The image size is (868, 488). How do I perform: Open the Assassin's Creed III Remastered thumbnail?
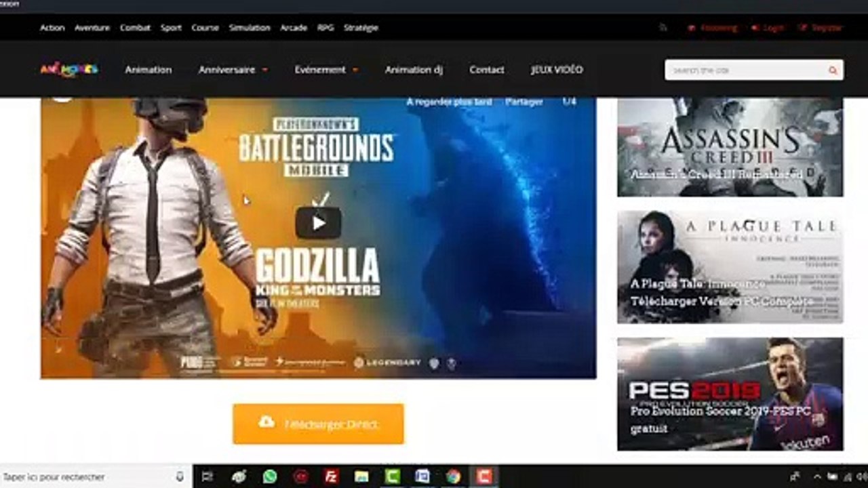(730, 147)
